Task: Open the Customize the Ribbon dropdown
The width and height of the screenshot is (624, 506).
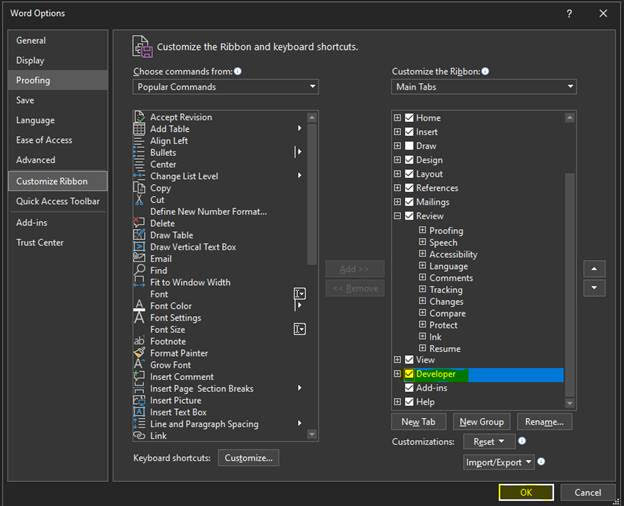Action: coord(484,87)
